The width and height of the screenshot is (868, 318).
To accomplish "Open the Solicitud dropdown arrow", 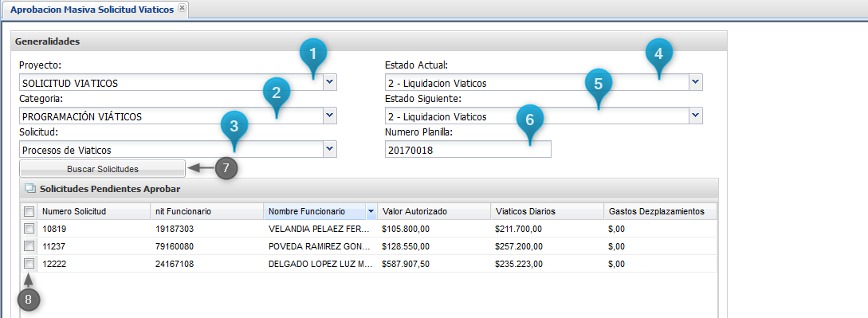I will pyautogui.click(x=330, y=149).
